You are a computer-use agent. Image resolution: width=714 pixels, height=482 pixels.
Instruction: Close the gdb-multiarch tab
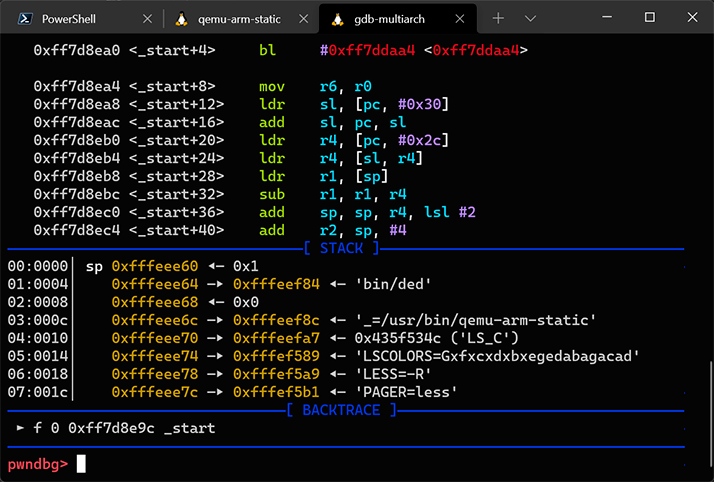point(460,18)
